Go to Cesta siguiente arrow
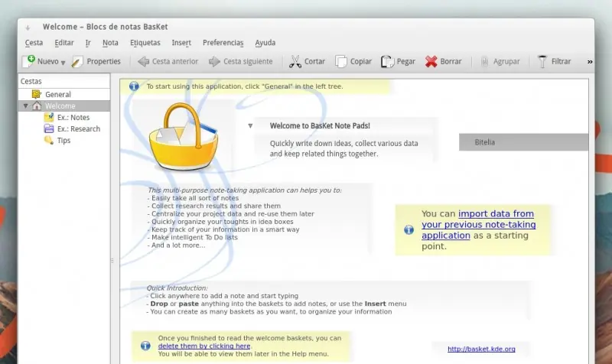612x364 pixels. point(214,61)
